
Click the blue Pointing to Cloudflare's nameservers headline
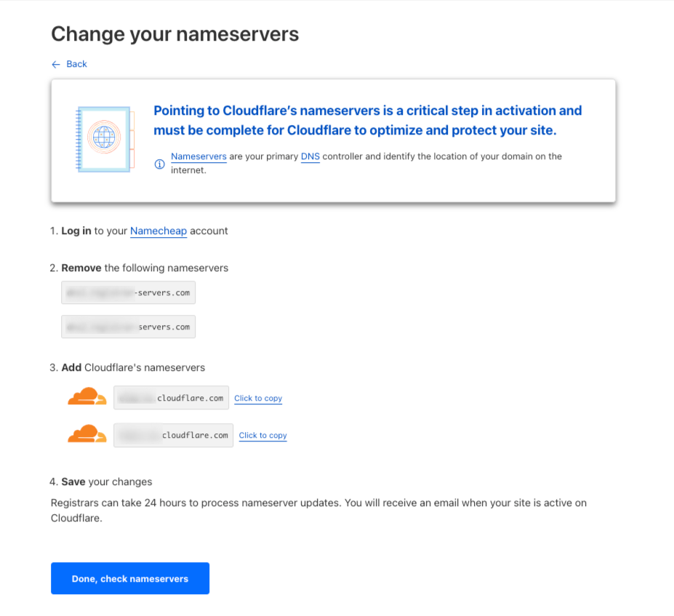pos(367,121)
